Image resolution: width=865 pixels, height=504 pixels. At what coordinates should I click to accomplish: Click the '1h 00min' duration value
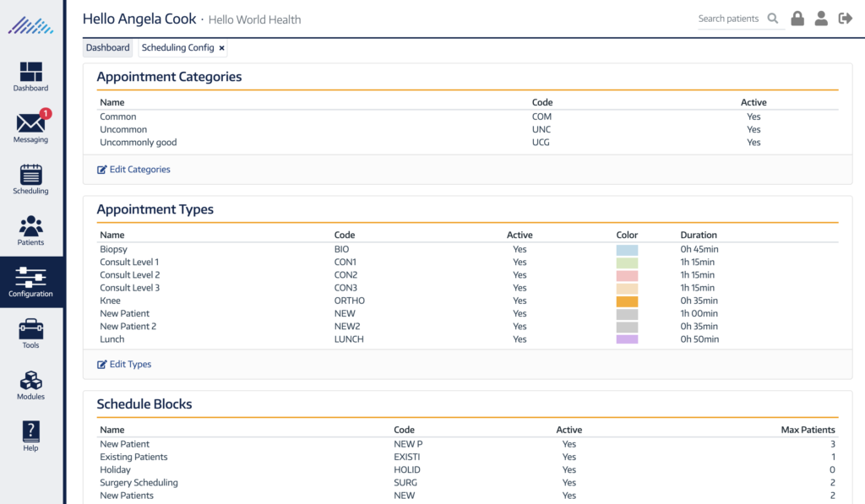[x=699, y=313]
